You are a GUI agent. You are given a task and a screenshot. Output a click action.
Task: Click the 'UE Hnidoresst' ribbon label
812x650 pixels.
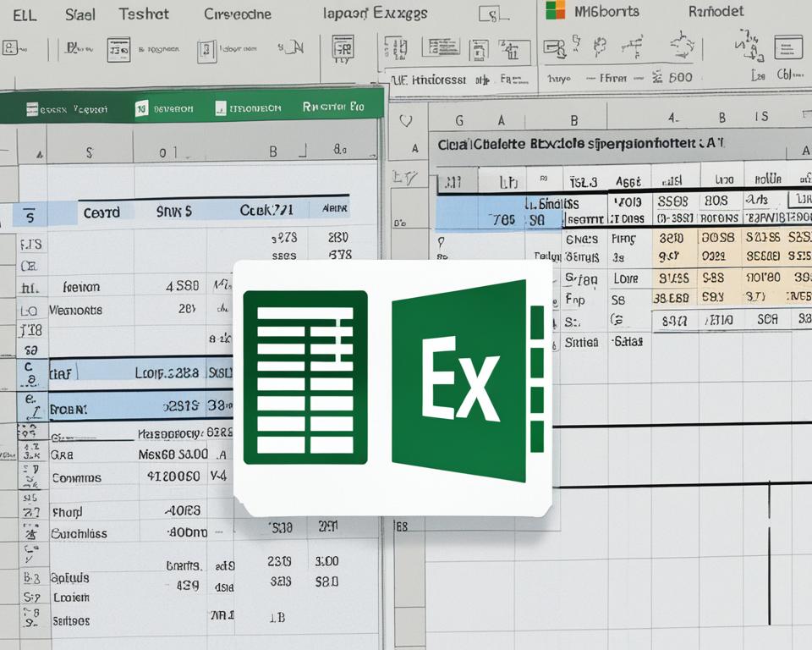(x=428, y=80)
